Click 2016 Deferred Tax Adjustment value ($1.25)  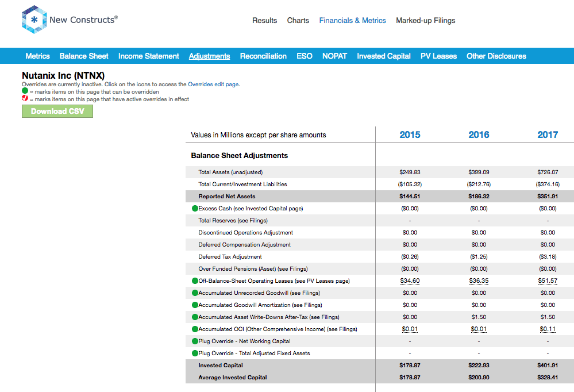point(479,257)
